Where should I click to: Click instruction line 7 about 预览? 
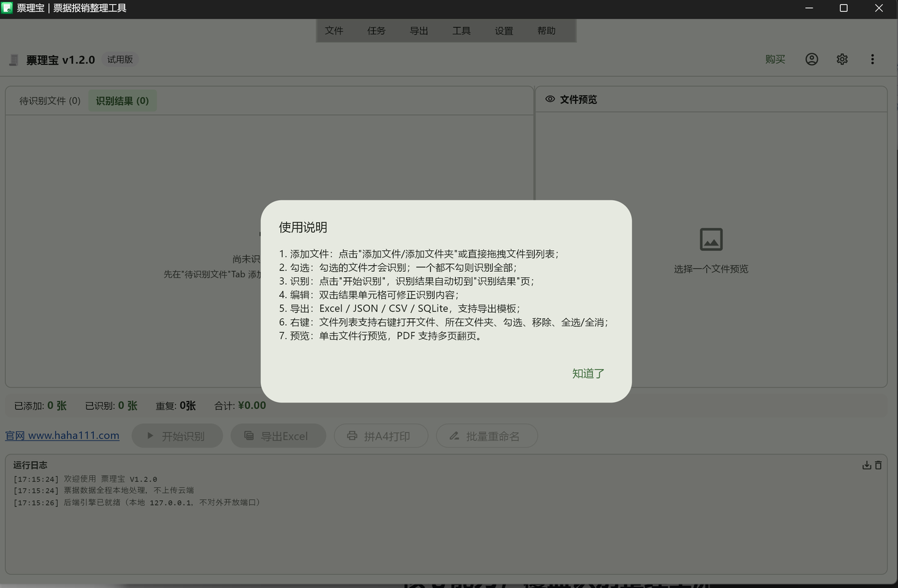click(x=380, y=336)
